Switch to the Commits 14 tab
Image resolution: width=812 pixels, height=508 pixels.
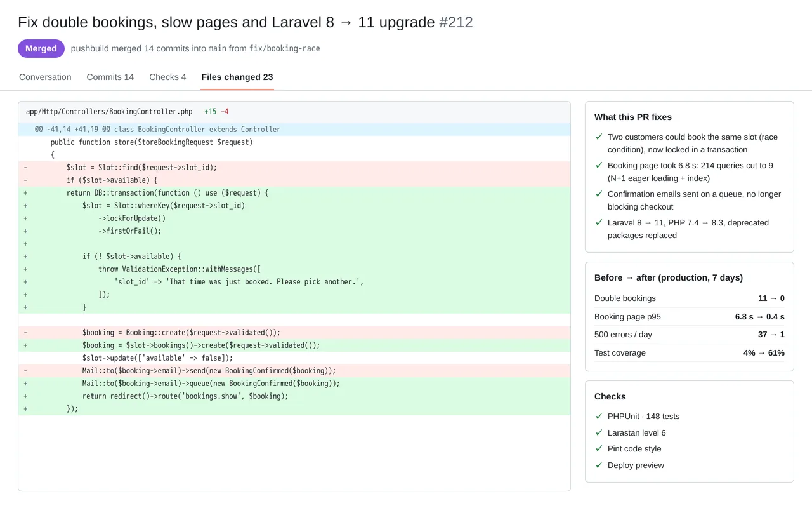110,77
